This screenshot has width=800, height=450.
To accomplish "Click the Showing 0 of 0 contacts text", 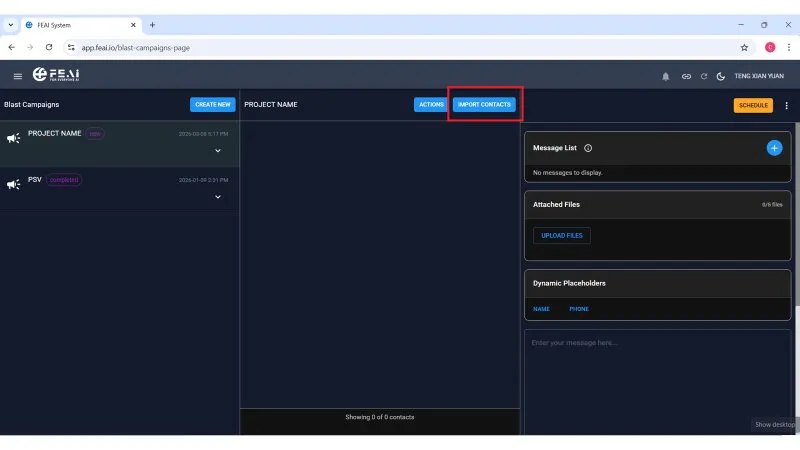I will point(380,417).
